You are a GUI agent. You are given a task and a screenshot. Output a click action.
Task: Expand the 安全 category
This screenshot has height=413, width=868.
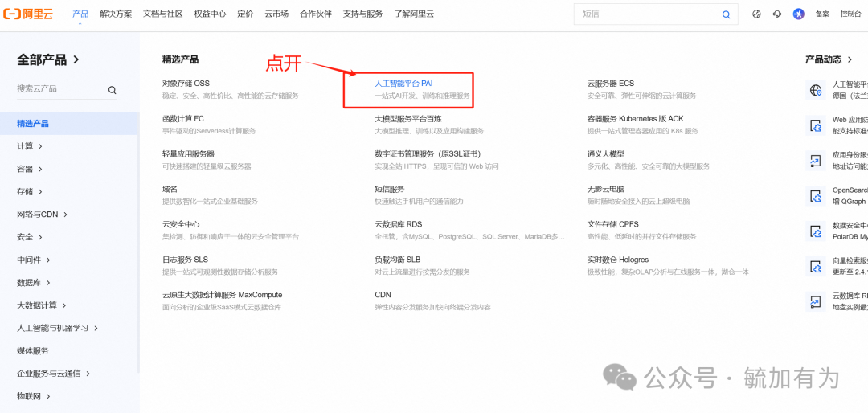tap(30, 237)
